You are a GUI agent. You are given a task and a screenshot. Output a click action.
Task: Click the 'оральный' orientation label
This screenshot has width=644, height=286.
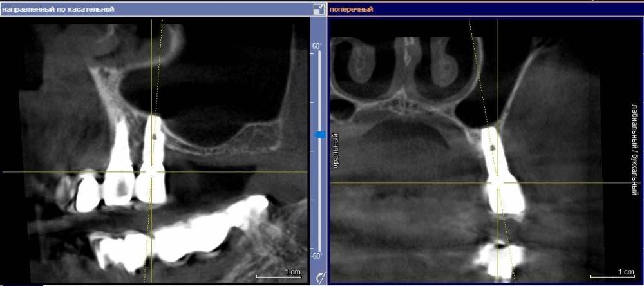[x=336, y=150]
